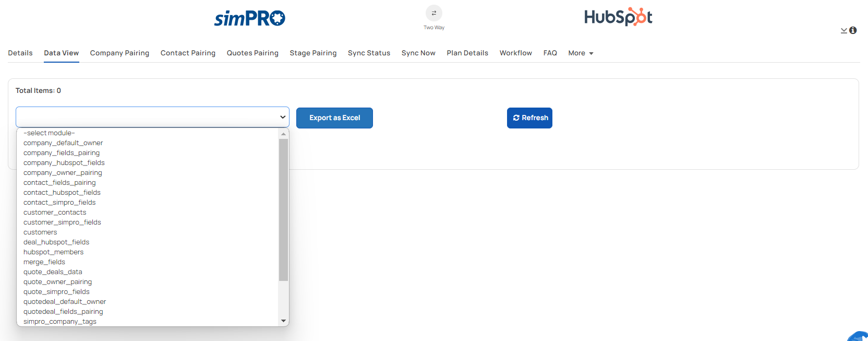The height and width of the screenshot is (341, 868).
Task: Choose contact_hubspot_fields option
Action: point(148,193)
